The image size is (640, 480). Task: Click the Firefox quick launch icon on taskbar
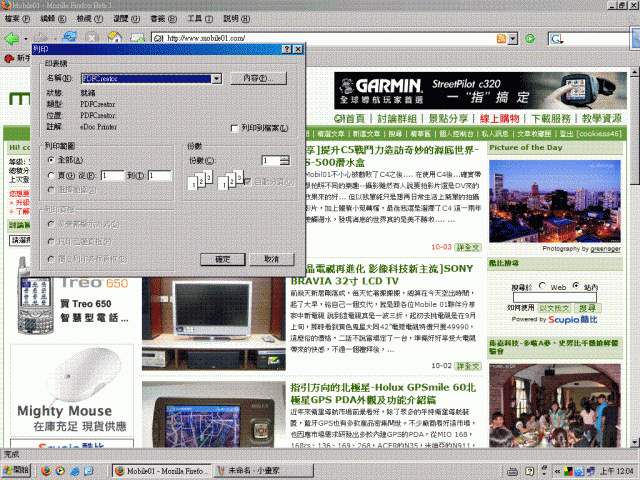(46, 471)
